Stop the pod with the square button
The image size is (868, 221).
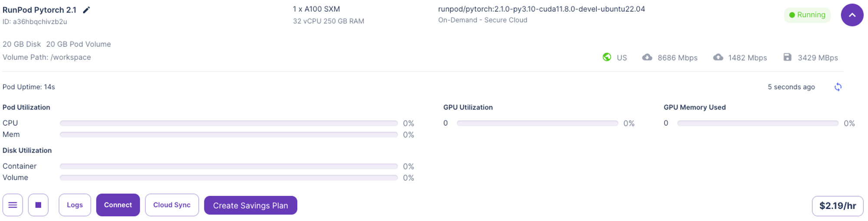(38, 205)
